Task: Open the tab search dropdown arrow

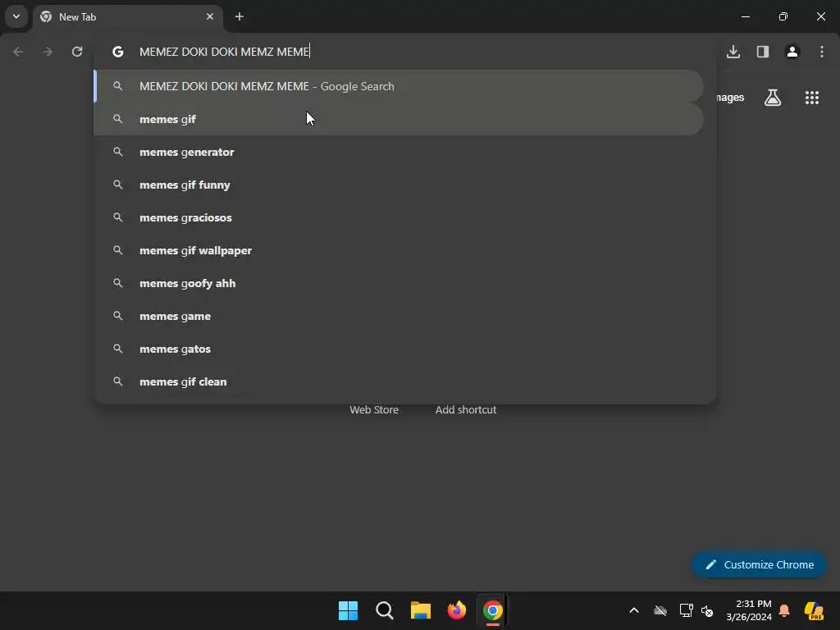Action: 16,16
